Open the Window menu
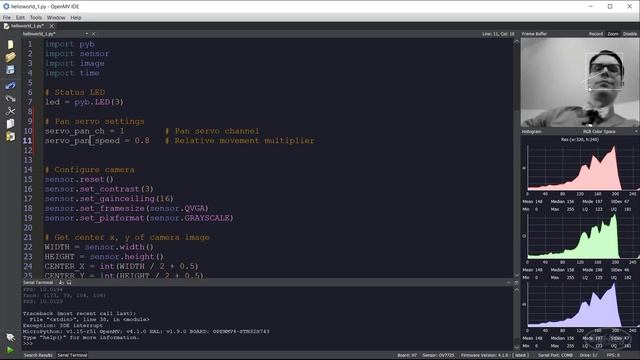 [56, 18]
